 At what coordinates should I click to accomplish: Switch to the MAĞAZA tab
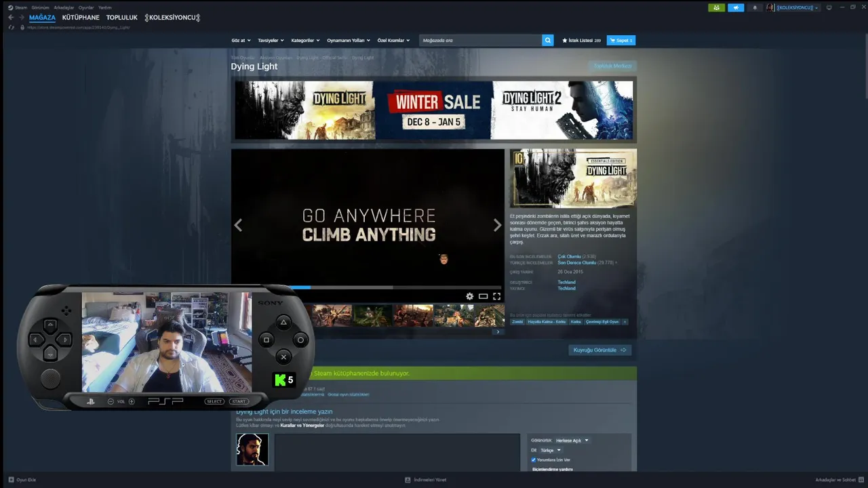pyautogui.click(x=42, y=18)
